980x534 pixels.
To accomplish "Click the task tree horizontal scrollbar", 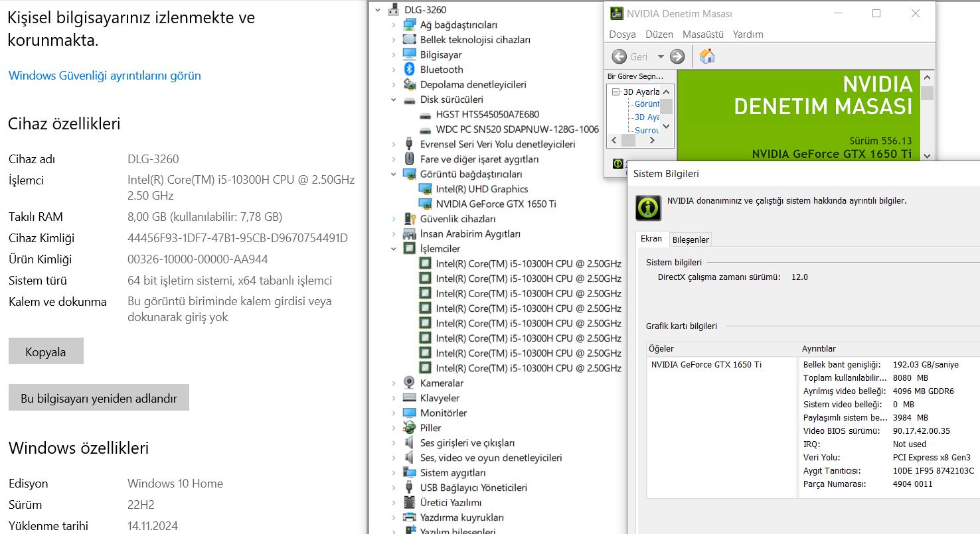I will point(632,141).
